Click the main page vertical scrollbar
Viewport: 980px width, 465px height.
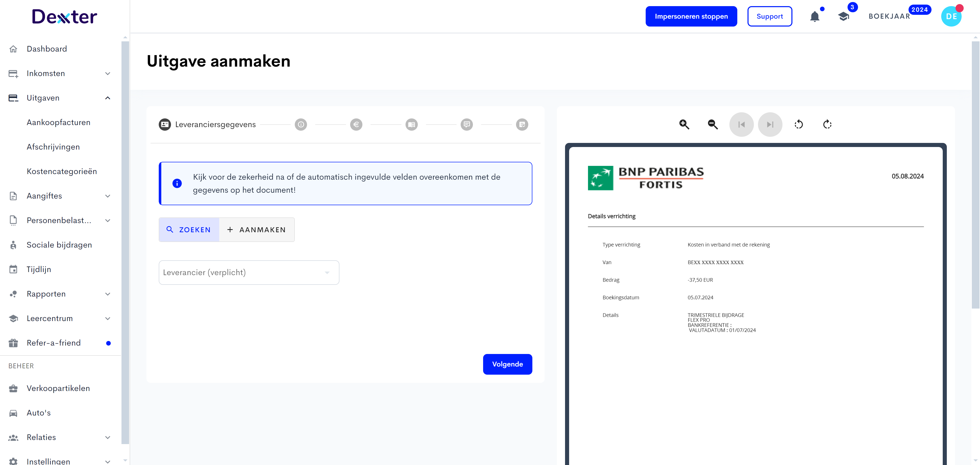pyautogui.click(x=975, y=175)
